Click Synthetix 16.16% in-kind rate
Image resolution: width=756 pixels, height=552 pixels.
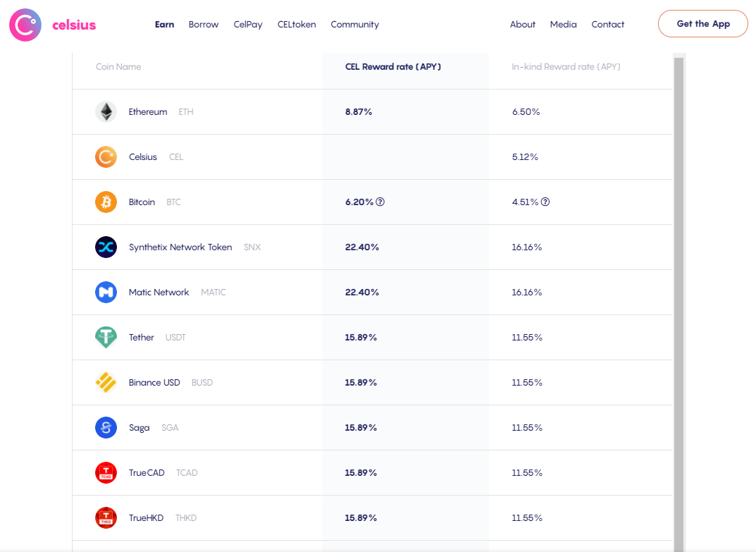click(x=526, y=247)
